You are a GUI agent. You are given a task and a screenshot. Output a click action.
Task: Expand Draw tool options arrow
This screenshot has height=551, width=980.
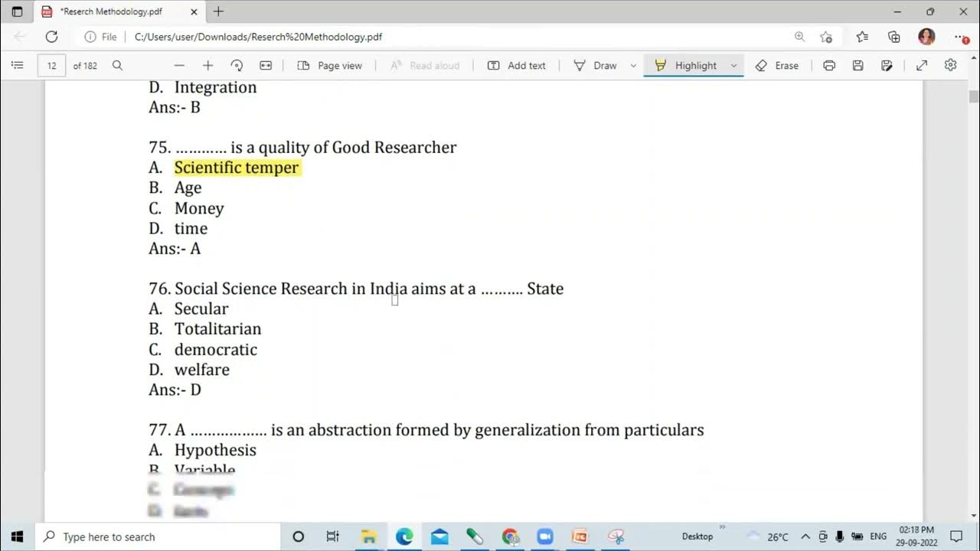(633, 66)
